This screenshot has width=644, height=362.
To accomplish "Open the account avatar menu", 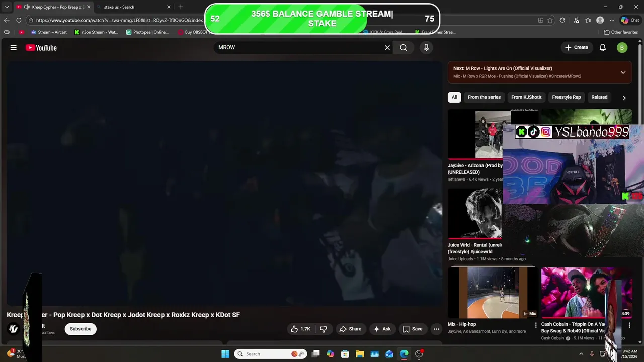I will pyautogui.click(x=622, y=48).
